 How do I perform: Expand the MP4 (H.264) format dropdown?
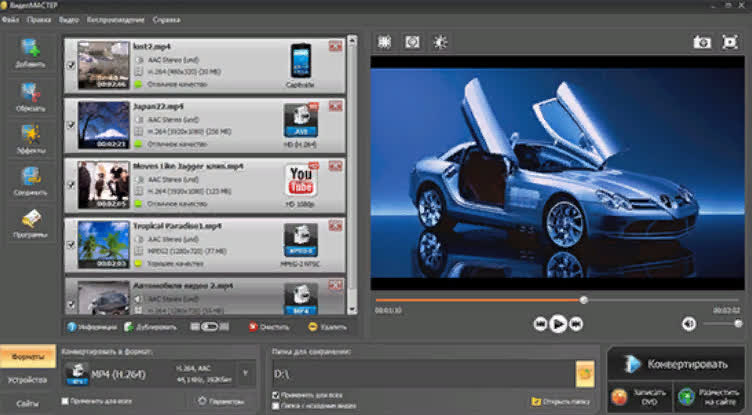click(246, 373)
